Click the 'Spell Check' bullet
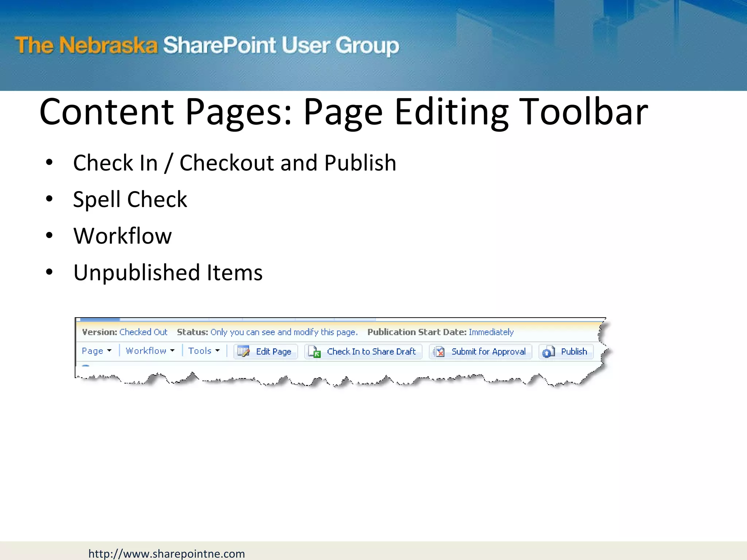 pyautogui.click(x=130, y=199)
